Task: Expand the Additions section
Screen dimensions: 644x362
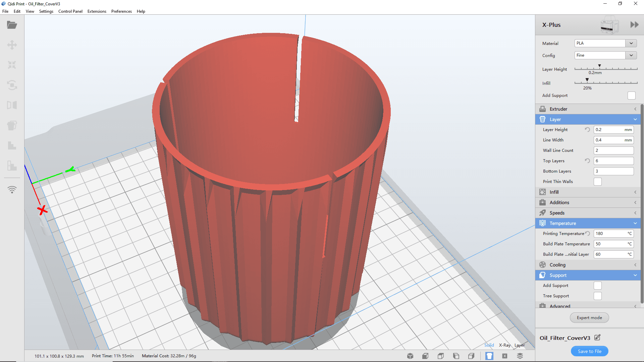Action: 588,202
